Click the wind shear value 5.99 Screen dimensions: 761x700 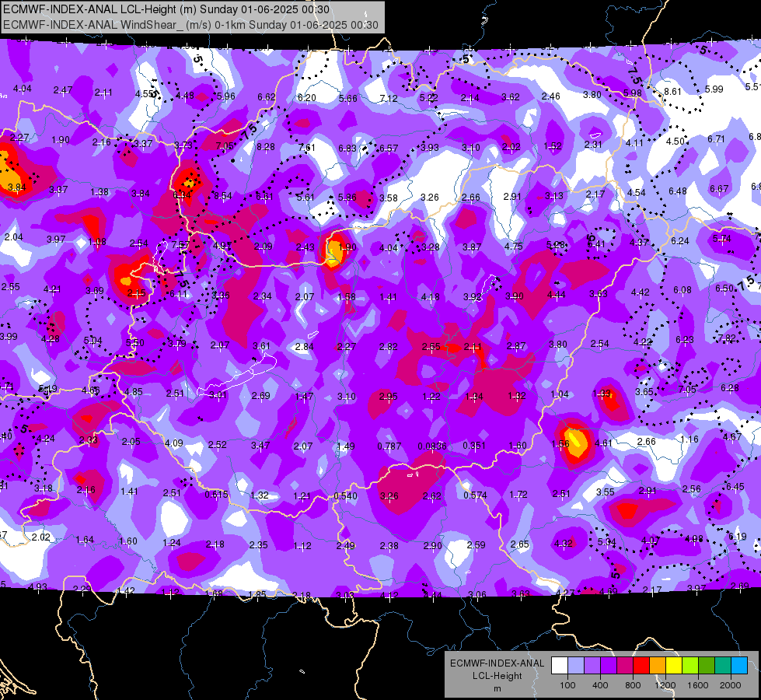(714, 89)
